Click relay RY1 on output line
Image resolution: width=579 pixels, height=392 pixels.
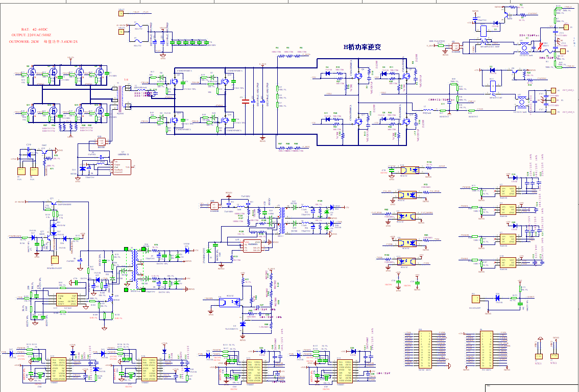tap(493, 87)
